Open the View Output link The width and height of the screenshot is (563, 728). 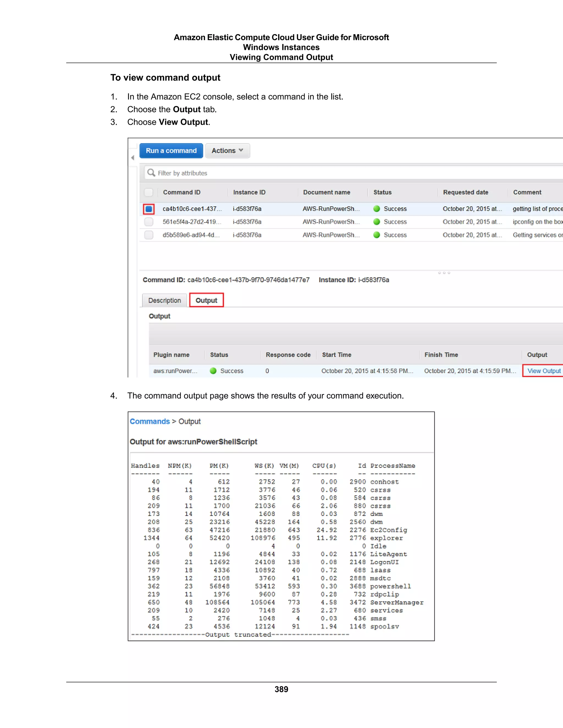pos(544,371)
